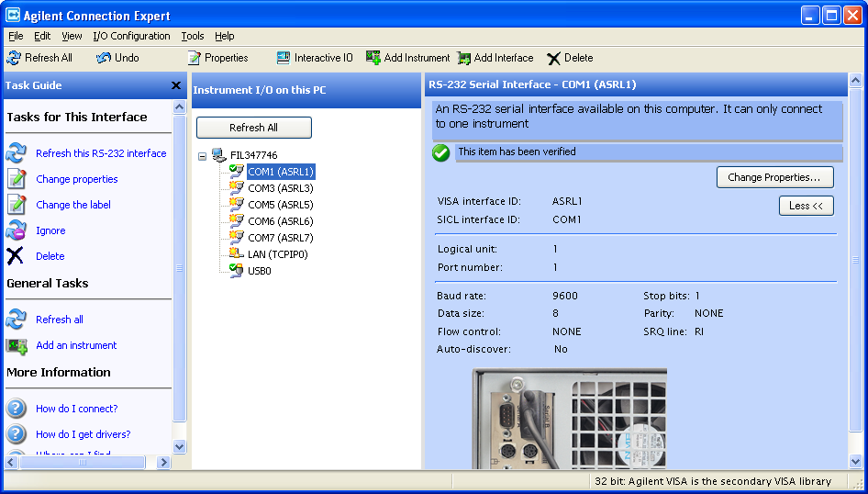
Task: Open Properties from the toolbar
Action: click(194, 58)
